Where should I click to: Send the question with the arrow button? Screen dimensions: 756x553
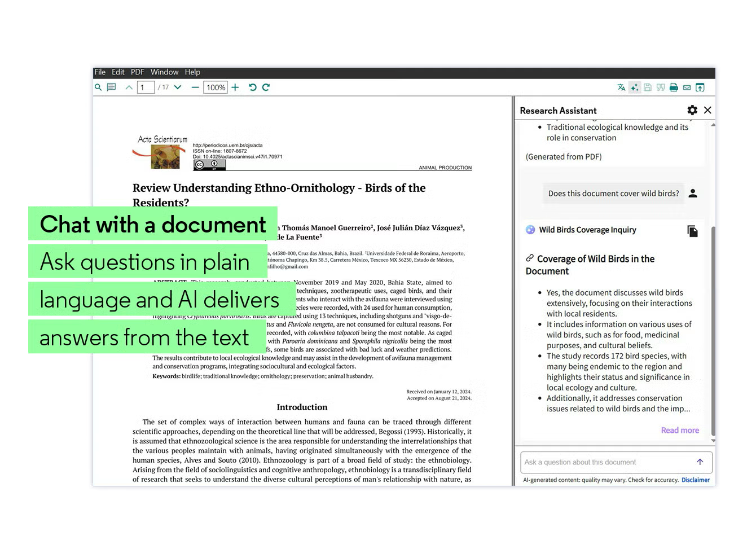click(x=700, y=462)
